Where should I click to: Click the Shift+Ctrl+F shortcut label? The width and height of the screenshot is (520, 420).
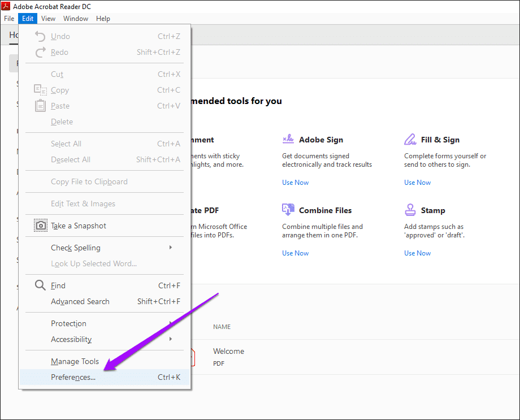[x=158, y=301]
